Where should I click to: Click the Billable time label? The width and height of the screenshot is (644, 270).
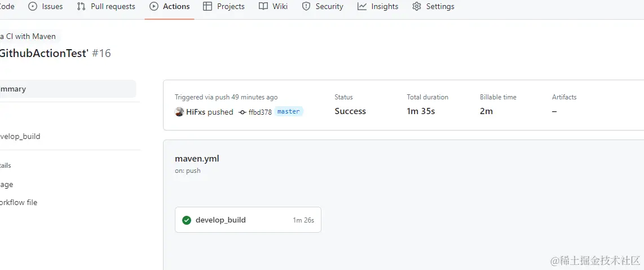tap(498, 97)
